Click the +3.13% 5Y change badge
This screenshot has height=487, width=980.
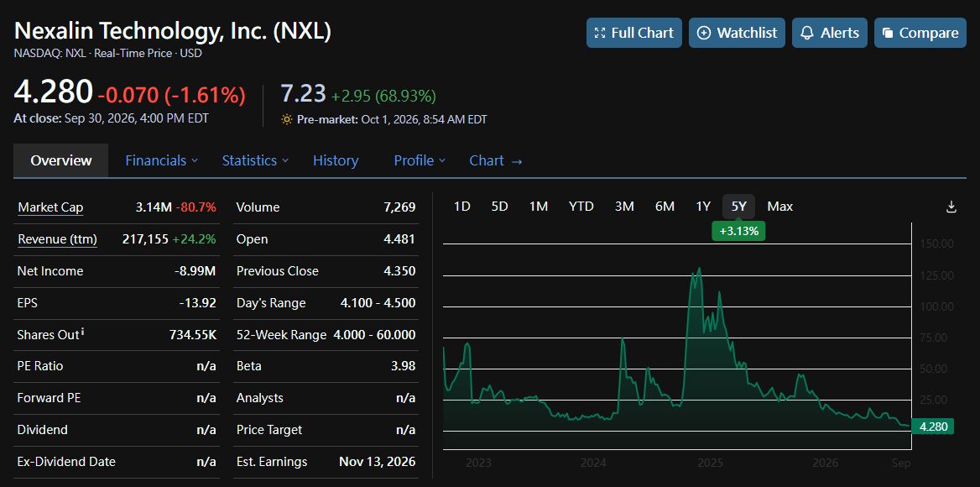click(x=738, y=231)
